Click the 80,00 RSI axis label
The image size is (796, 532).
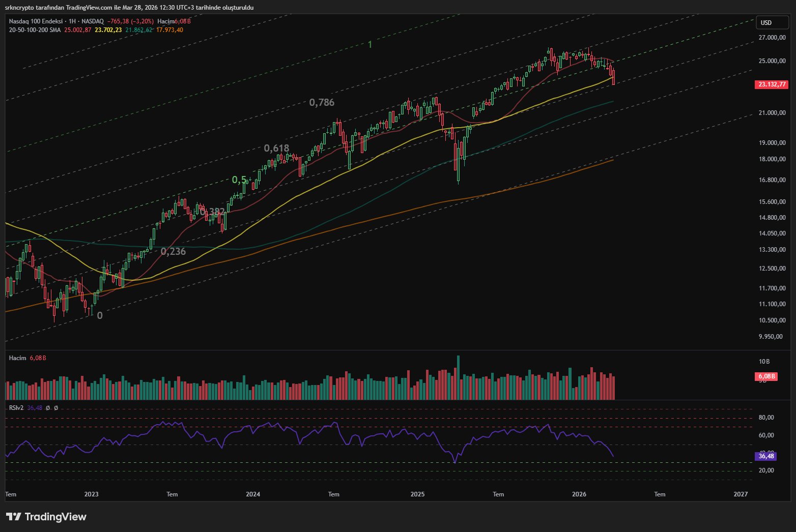point(766,418)
